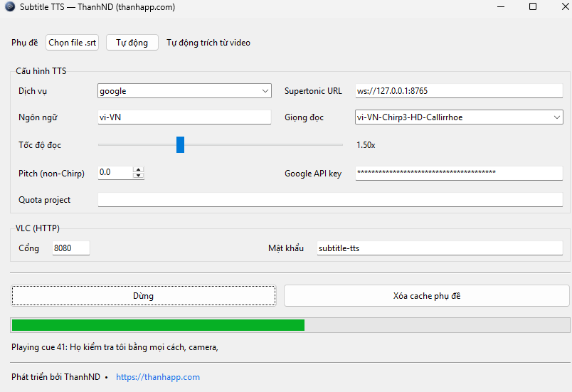Screen dimensions: 572x392
Task: Click the reading speed slider handle
Action: click(180, 144)
